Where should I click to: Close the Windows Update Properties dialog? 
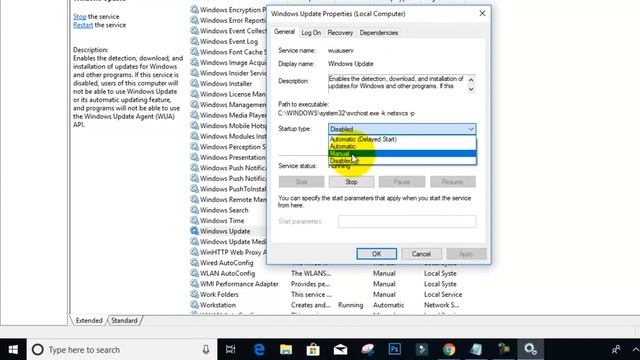[482, 13]
